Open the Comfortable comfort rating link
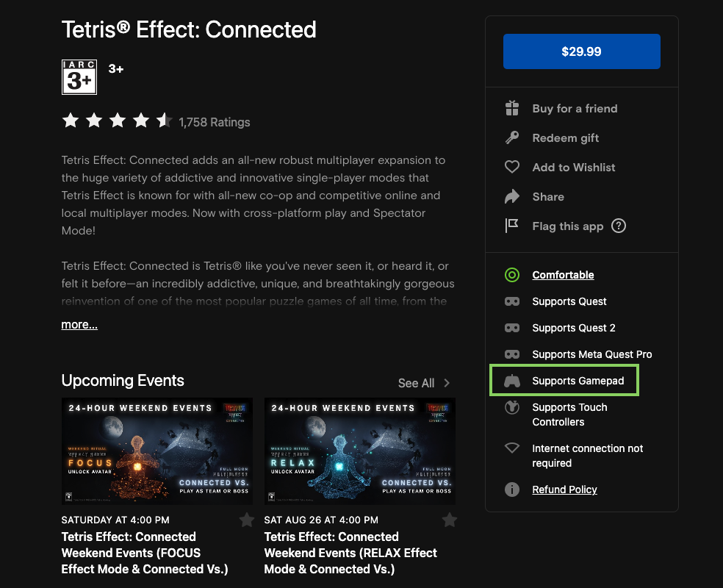The image size is (723, 588). tap(563, 275)
